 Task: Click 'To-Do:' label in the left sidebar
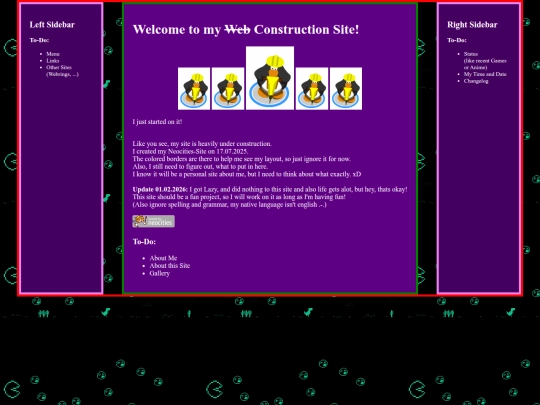coord(39,40)
